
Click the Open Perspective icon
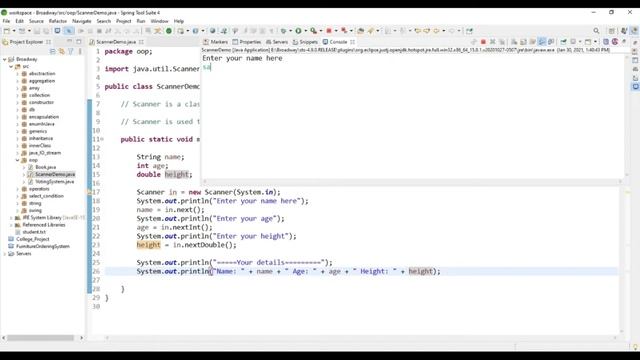(x=611, y=31)
